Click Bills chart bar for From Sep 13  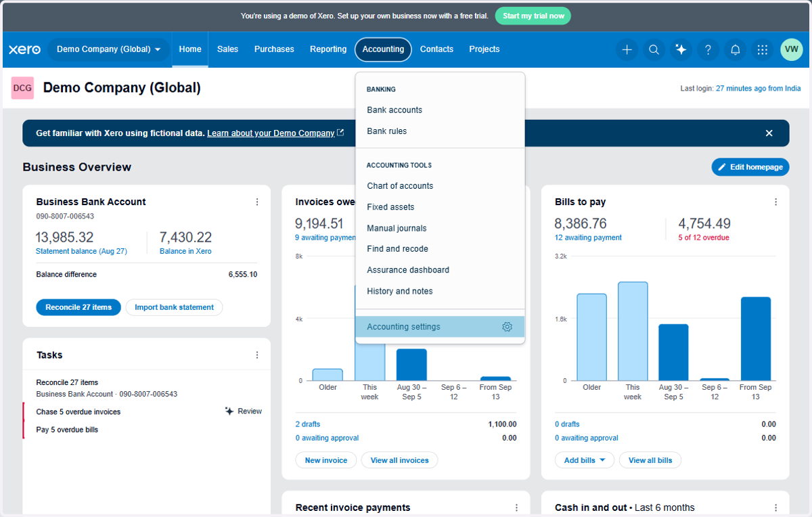pos(756,339)
